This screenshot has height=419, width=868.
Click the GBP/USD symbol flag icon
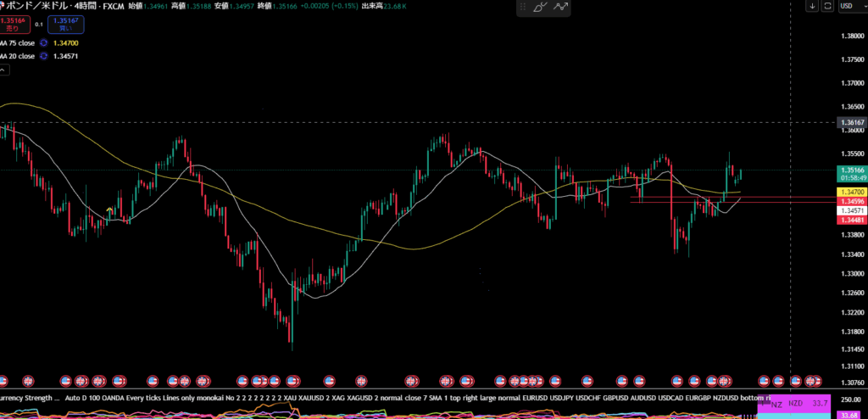pyautogui.click(x=3, y=6)
